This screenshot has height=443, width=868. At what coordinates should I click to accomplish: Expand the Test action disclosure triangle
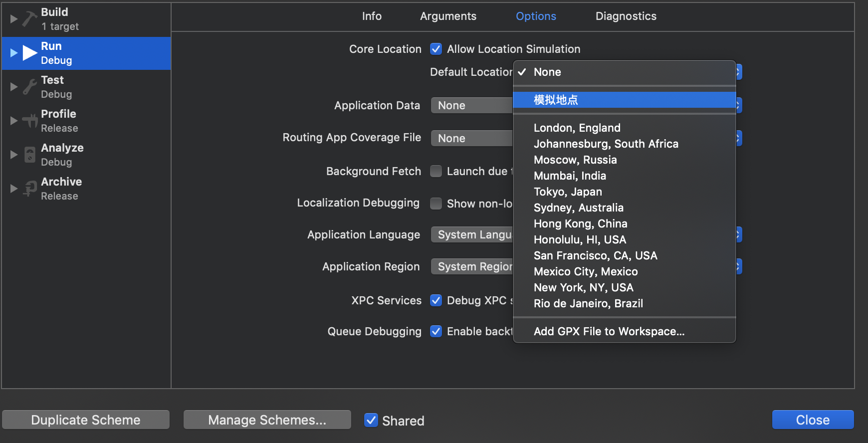coord(14,87)
